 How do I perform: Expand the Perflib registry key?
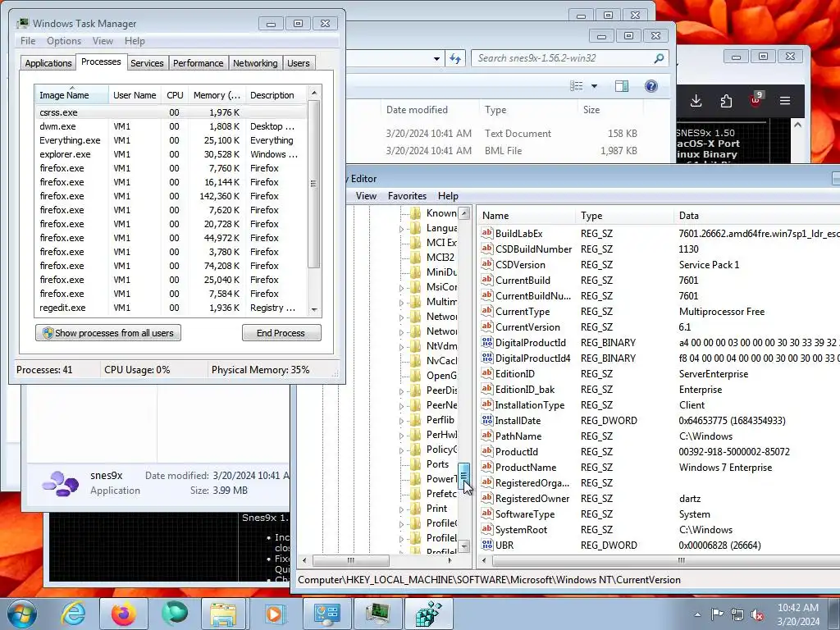coord(401,421)
